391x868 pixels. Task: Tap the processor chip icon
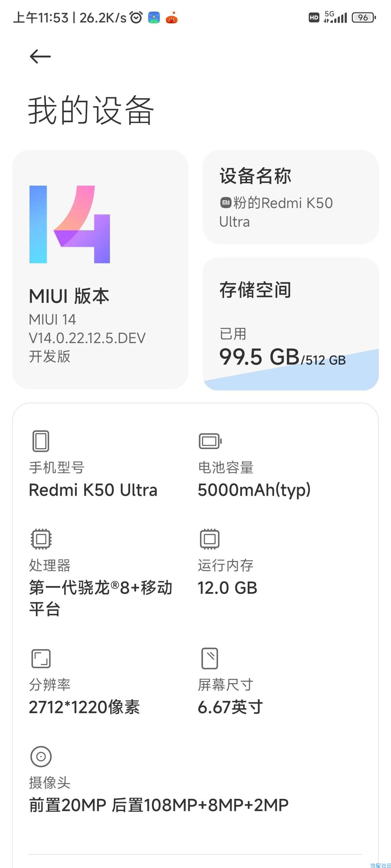[x=41, y=539]
